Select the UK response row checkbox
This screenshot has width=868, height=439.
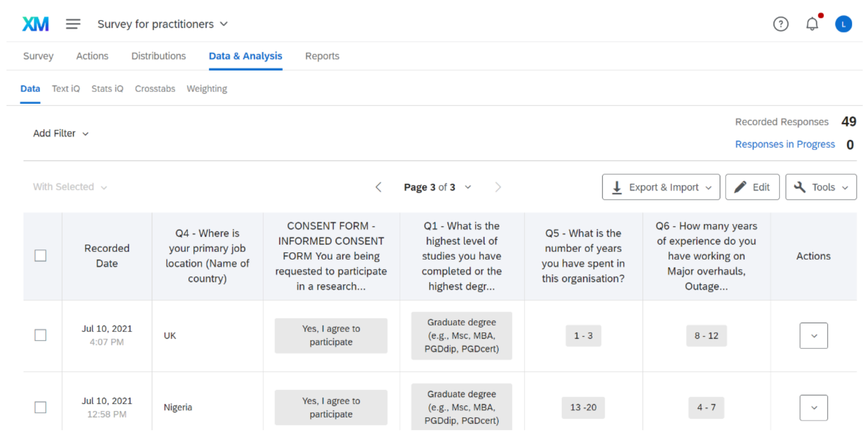(x=40, y=335)
